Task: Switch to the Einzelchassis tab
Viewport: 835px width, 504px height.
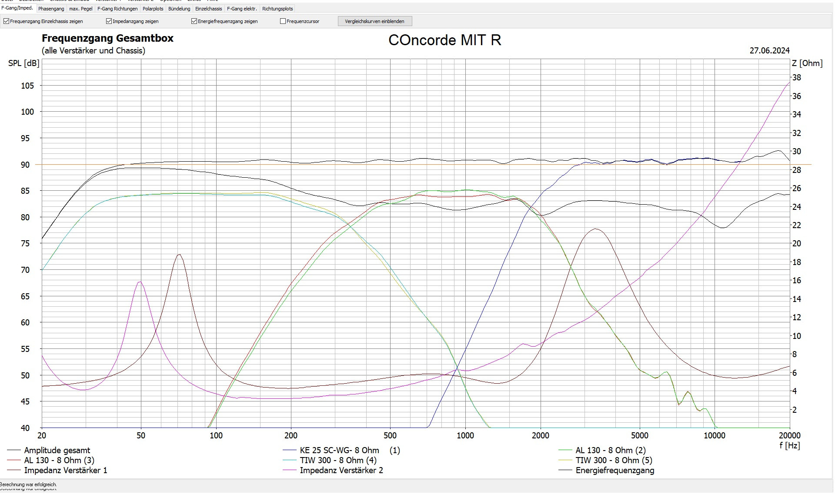Action: click(x=208, y=9)
